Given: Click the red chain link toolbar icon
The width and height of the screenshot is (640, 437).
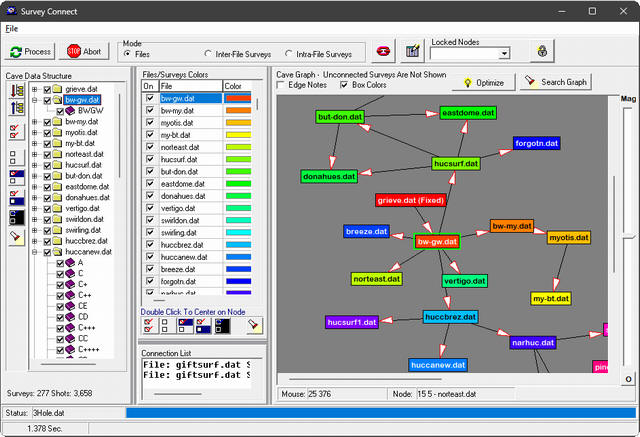Looking at the screenshot, I should click(x=383, y=51).
